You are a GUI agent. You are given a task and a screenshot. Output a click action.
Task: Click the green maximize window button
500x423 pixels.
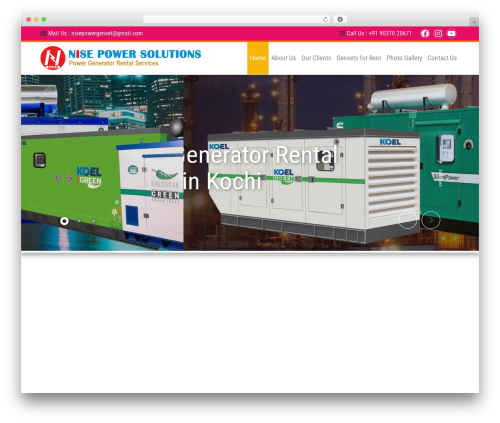click(44, 19)
